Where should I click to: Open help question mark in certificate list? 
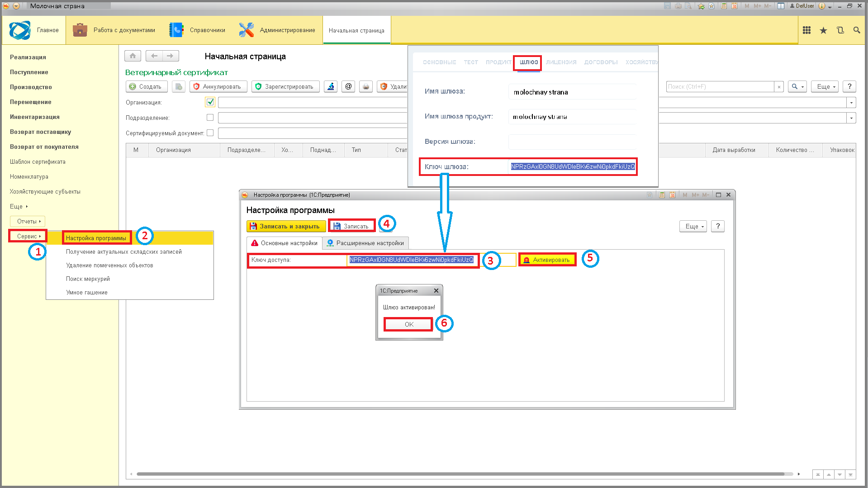pos(849,86)
